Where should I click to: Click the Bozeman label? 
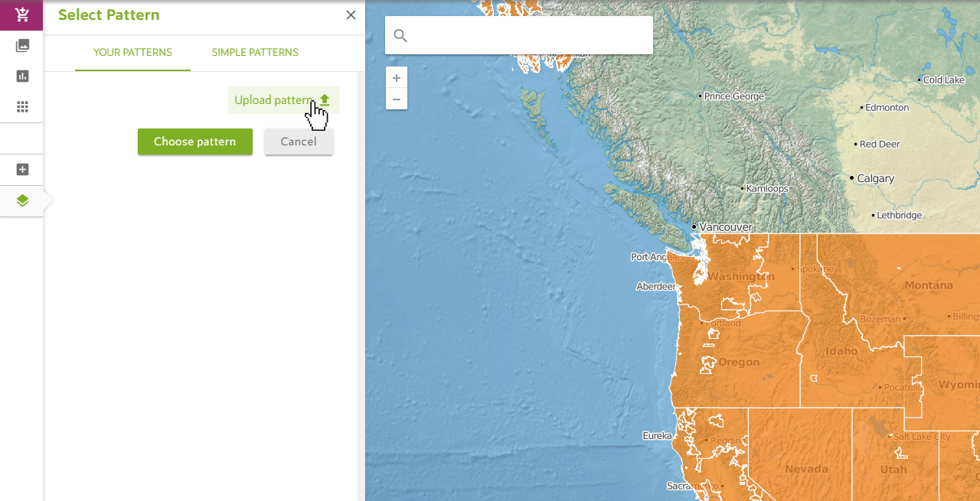[x=880, y=318]
